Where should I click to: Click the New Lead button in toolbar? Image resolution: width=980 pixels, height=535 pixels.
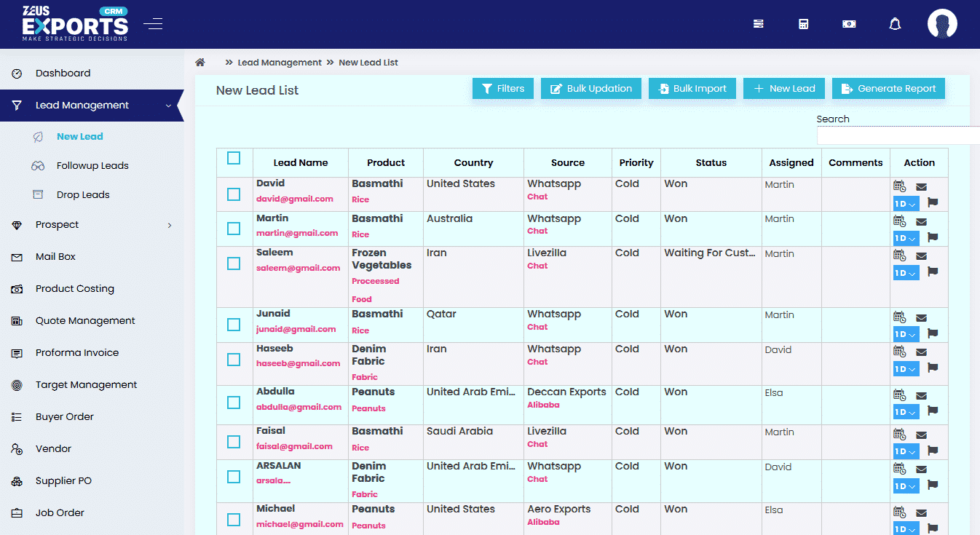point(784,89)
